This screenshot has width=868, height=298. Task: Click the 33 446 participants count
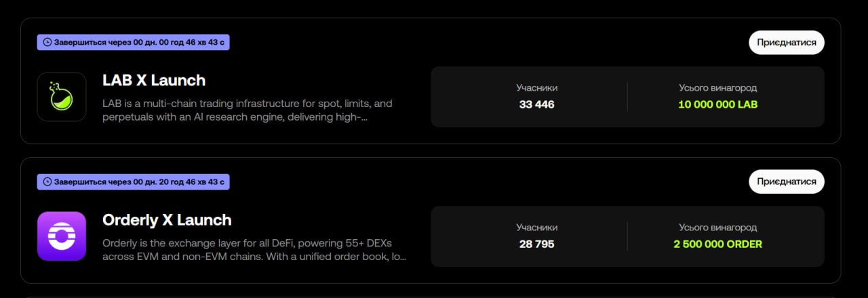point(536,105)
